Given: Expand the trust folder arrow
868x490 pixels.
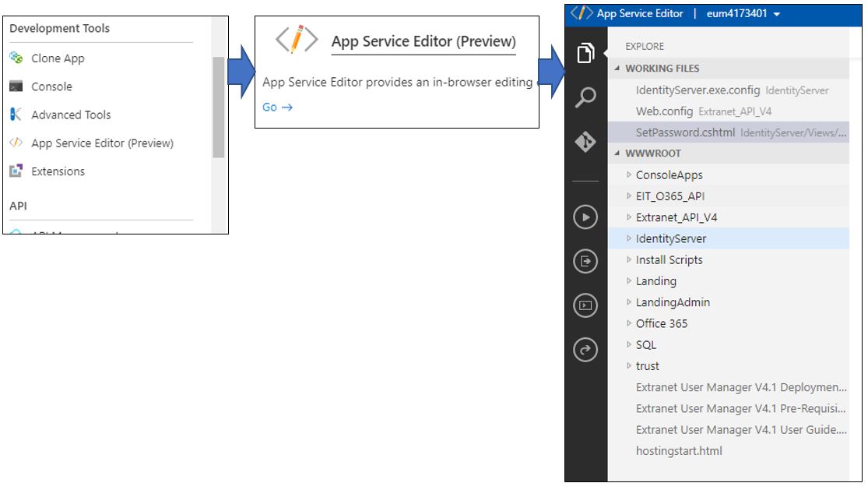Looking at the screenshot, I should pos(628,366).
